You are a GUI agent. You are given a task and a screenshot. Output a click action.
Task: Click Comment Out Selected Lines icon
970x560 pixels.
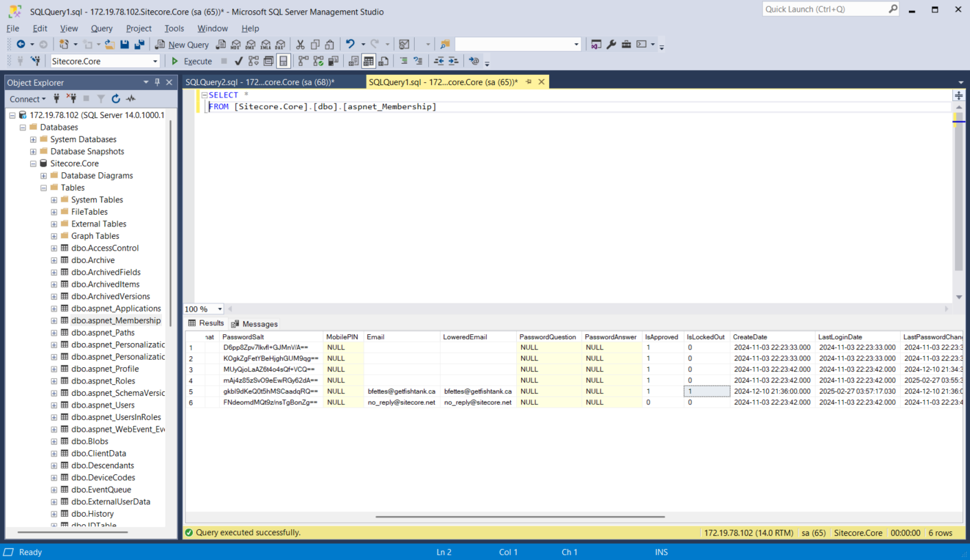pos(404,61)
